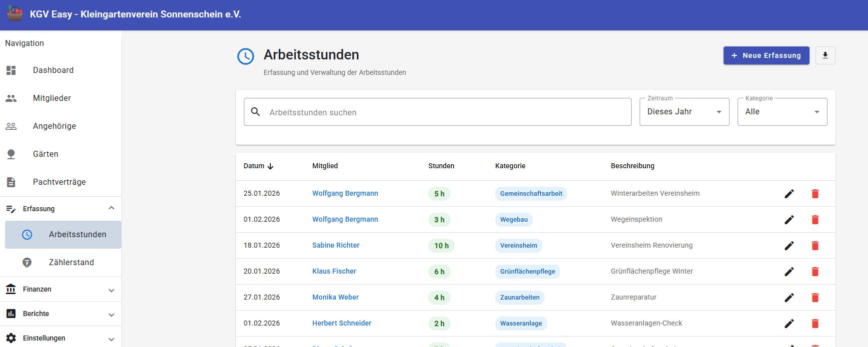Delete the Wasseranlagen-Check entry
The height and width of the screenshot is (347, 868).
tap(815, 324)
